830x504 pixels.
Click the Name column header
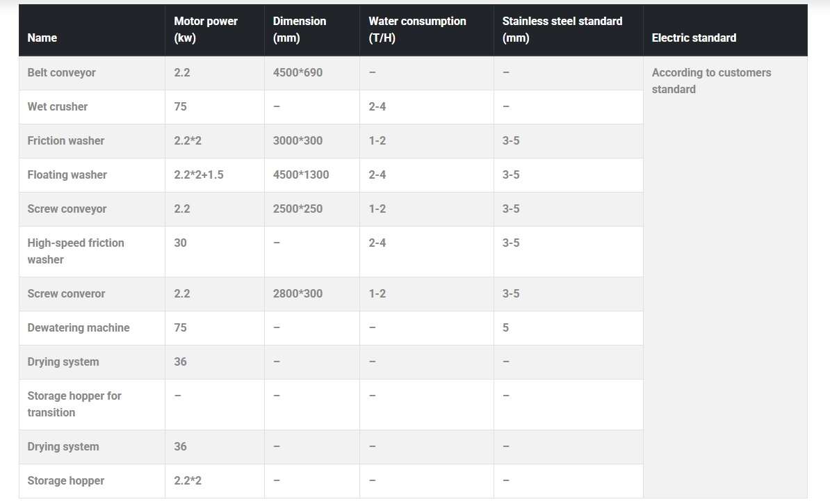[42, 38]
